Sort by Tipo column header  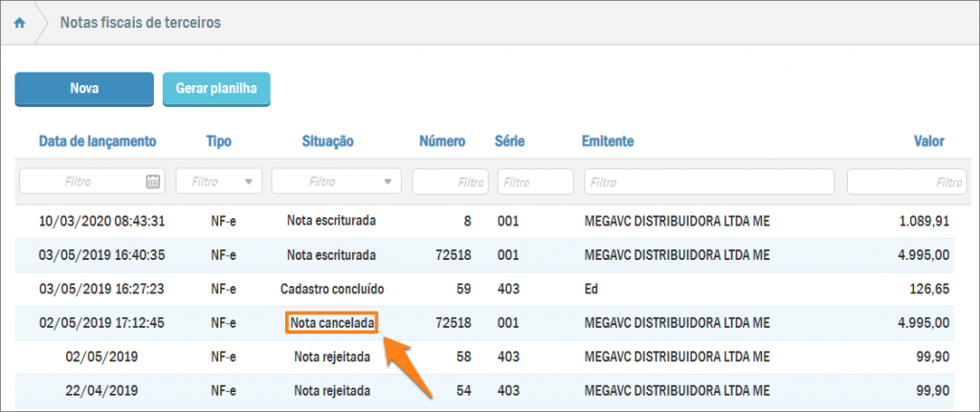(x=218, y=141)
